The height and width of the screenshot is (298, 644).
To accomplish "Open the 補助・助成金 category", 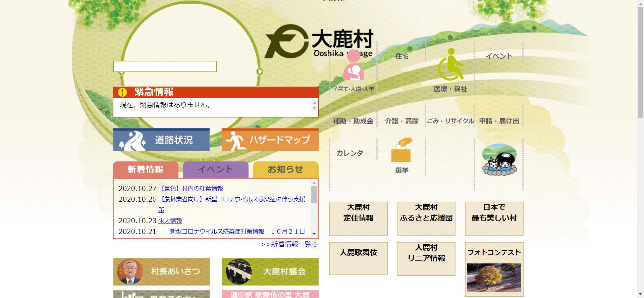I will (x=353, y=121).
